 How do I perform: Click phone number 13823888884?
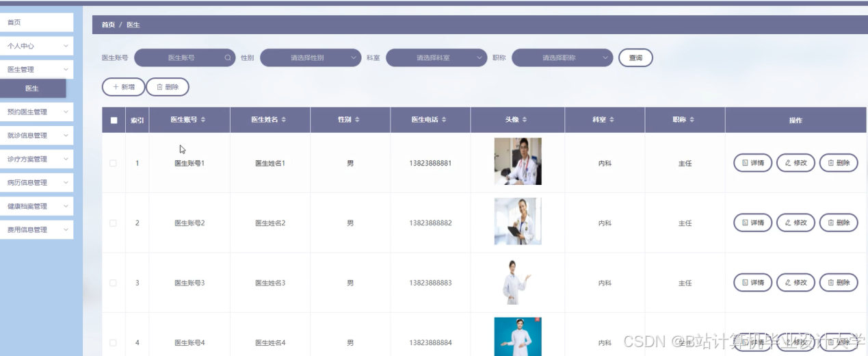point(430,342)
